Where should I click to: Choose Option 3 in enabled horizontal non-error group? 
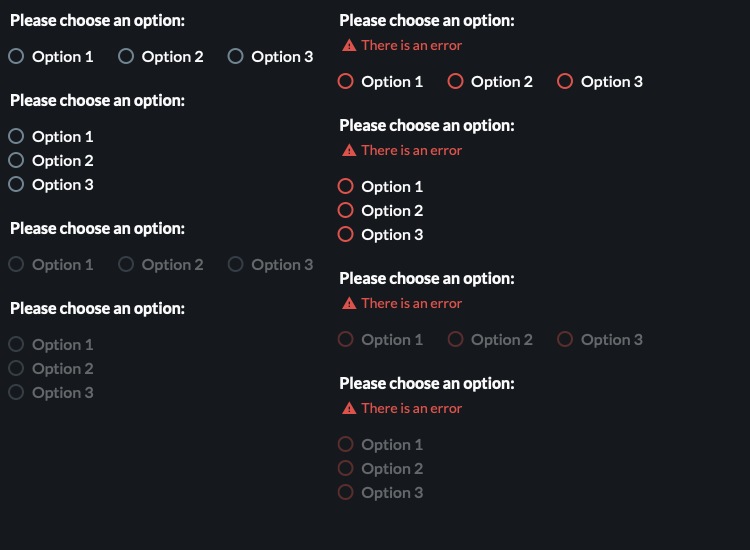coord(236,57)
